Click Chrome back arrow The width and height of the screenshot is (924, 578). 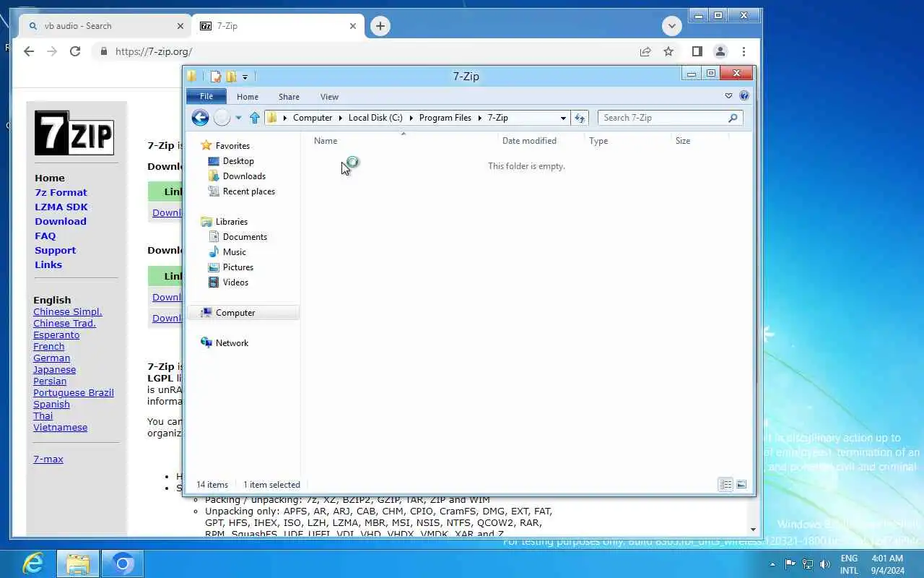(x=29, y=51)
